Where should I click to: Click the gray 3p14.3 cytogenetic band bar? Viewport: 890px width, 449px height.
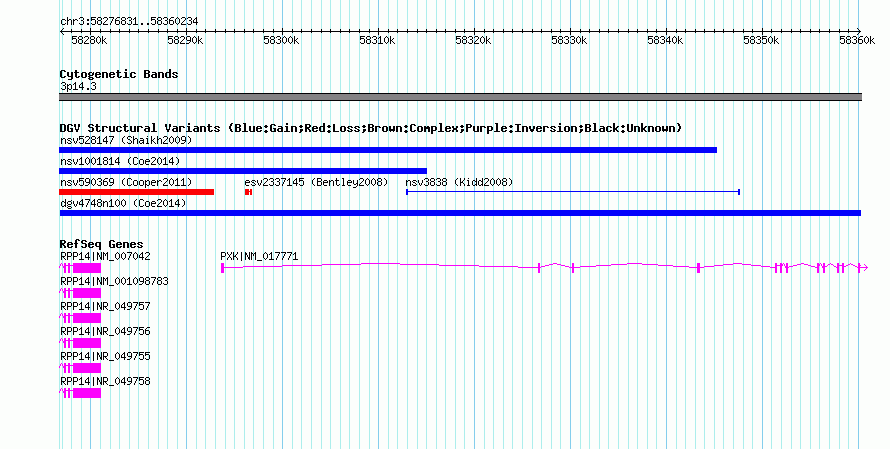point(460,97)
